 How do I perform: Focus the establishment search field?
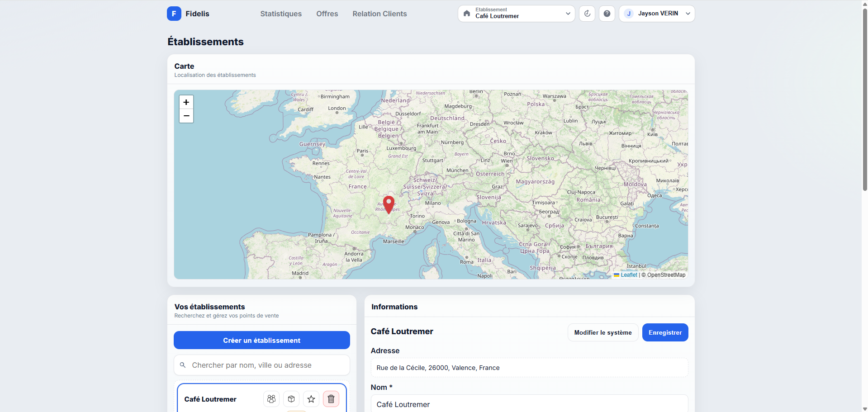pos(267,365)
